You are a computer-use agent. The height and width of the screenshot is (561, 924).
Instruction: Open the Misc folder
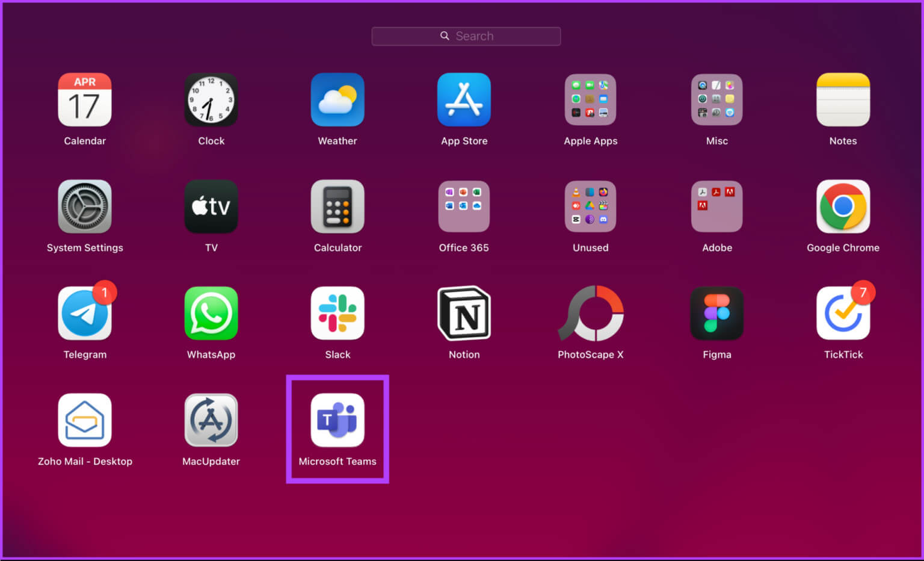[x=716, y=100]
